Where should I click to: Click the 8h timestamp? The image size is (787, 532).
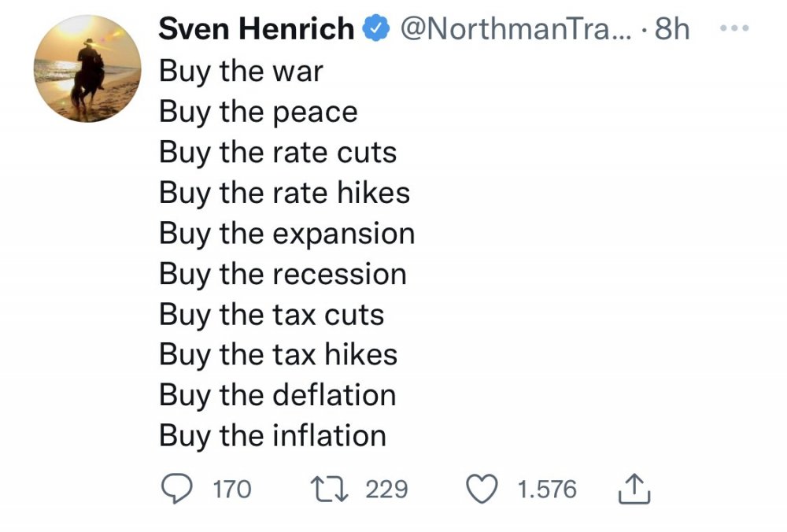click(x=672, y=29)
